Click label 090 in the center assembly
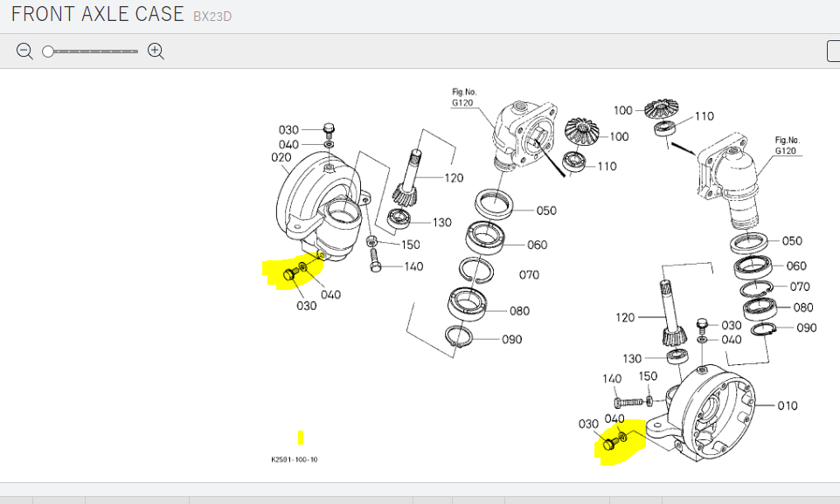840x504 pixels. (x=510, y=339)
